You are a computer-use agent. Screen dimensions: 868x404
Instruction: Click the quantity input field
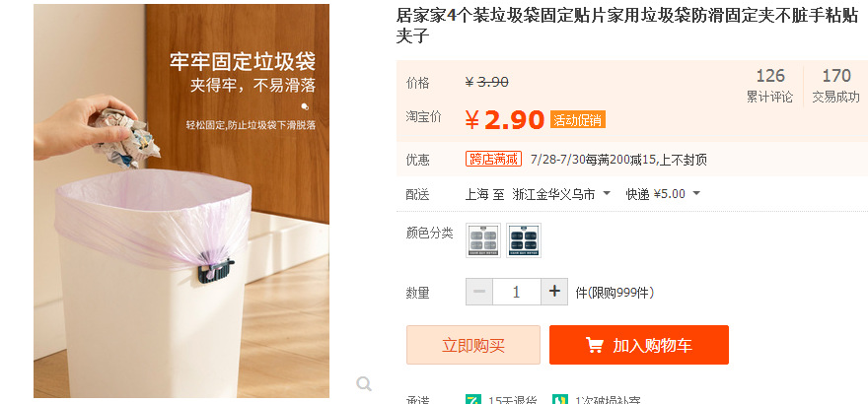coord(516,292)
